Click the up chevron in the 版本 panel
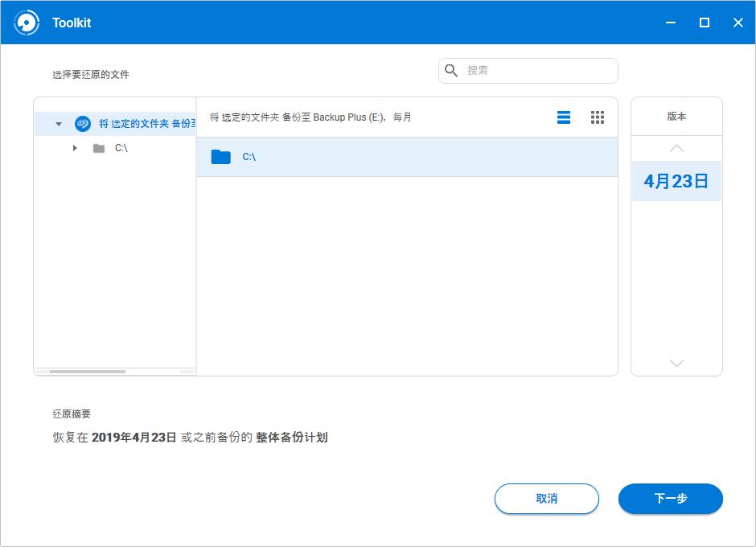Viewport: 756px width, 547px height. point(676,148)
